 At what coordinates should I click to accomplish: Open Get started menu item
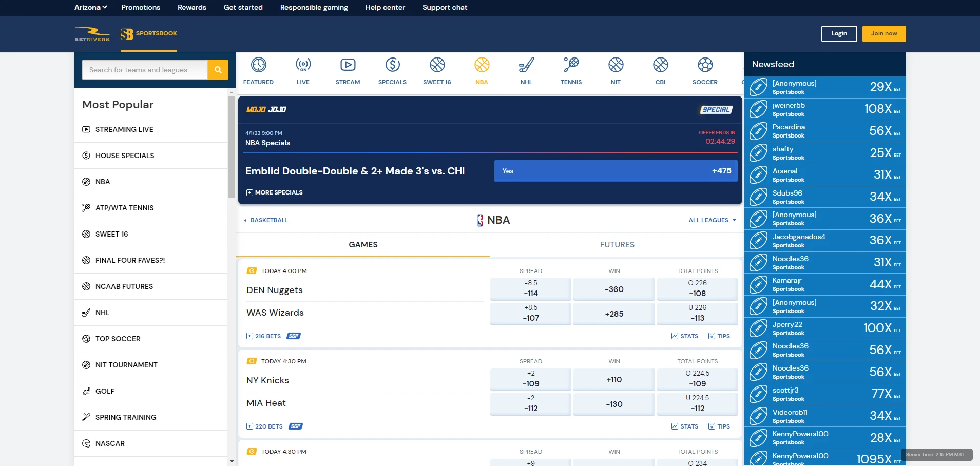pos(243,7)
